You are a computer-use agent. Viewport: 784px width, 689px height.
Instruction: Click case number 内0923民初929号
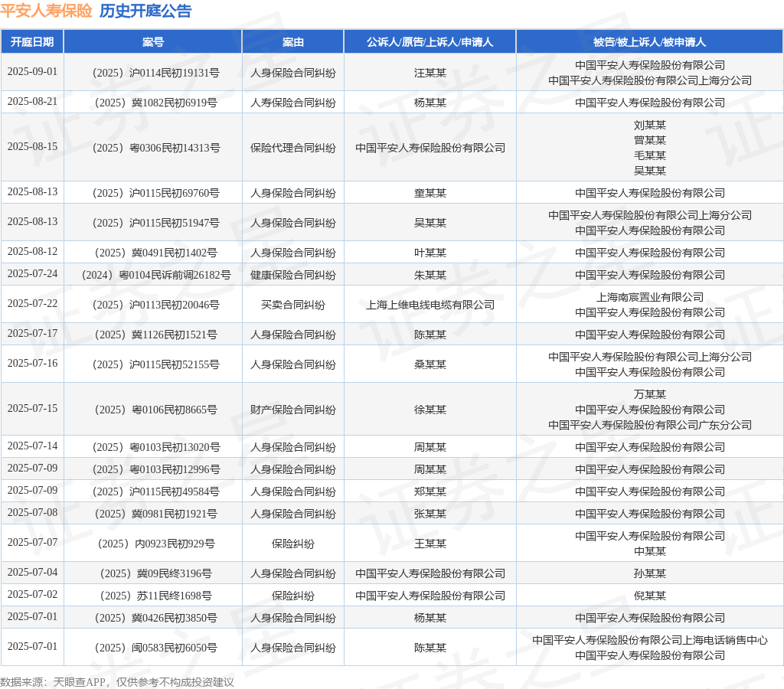(x=156, y=544)
